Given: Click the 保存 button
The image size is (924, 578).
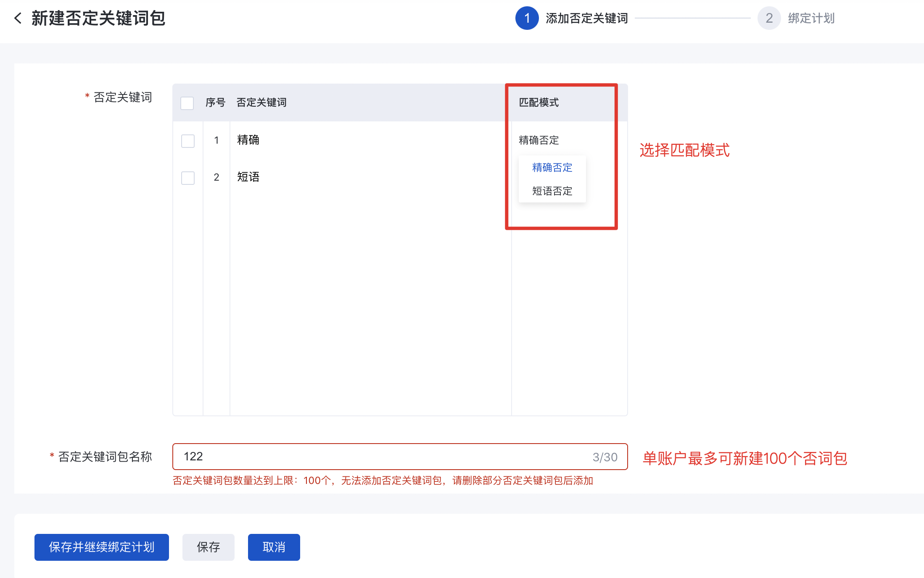Looking at the screenshot, I should tap(208, 547).
